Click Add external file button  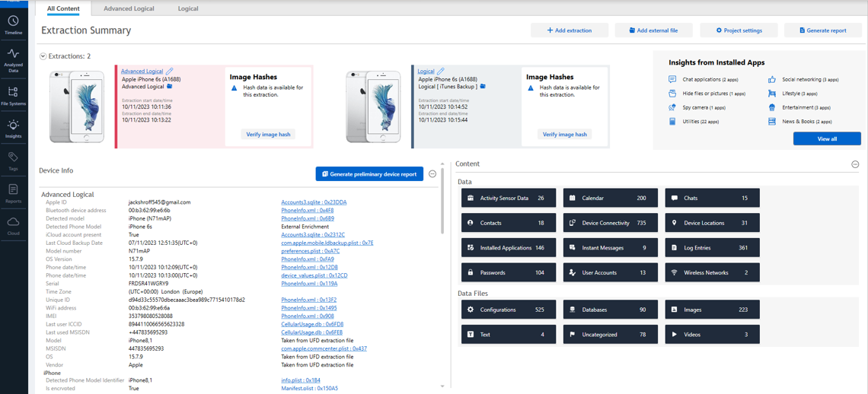pos(653,30)
